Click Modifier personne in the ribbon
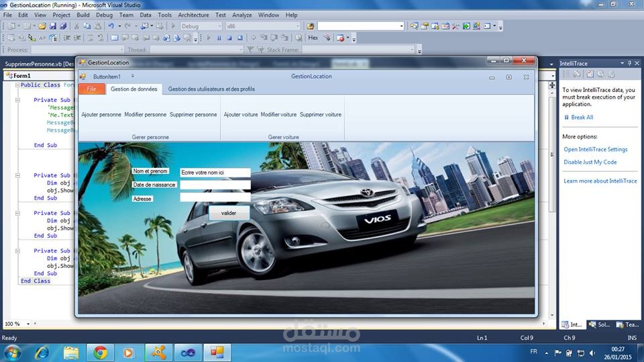Image resolution: width=644 pixels, height=362 pixels. 146,114
